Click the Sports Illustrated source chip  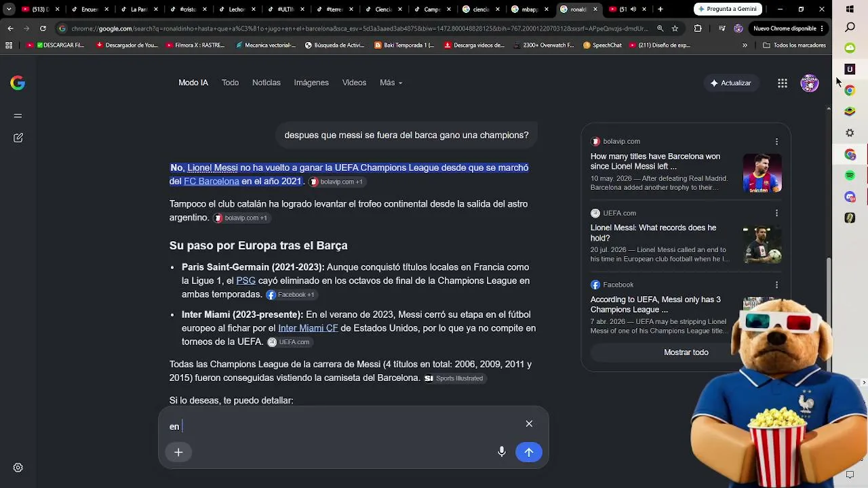454,378
